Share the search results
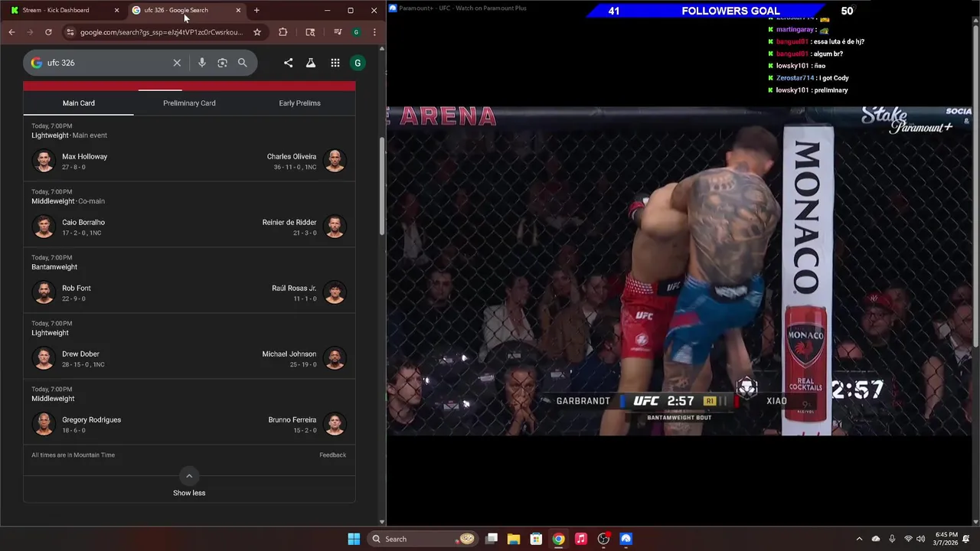 pos(288,63)
